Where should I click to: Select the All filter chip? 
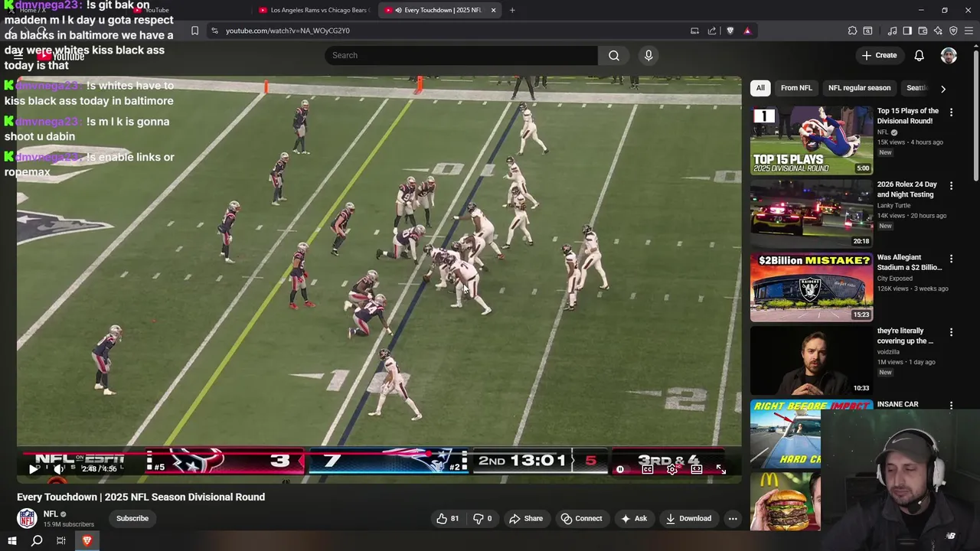click(x=760, y=88)
